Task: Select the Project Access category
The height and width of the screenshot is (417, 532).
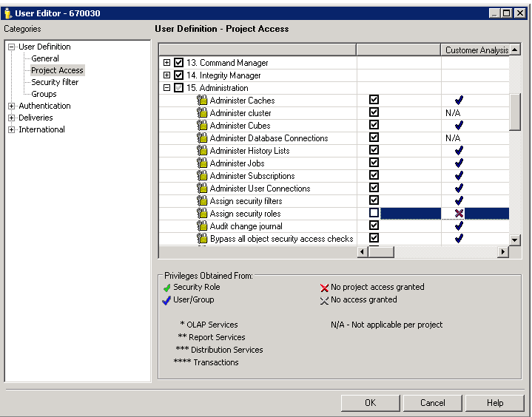Action: pyautogui.click(x=57, y=70)
